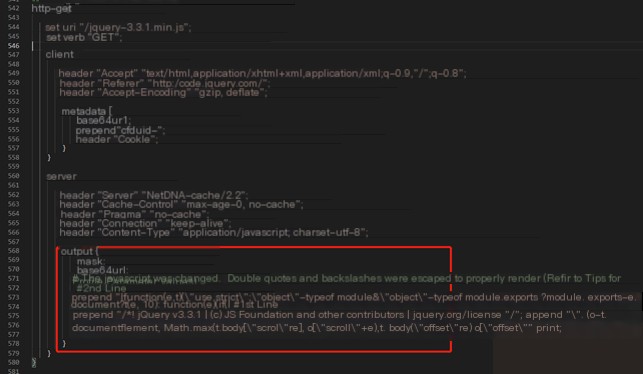Viewport: 643px width, 374px height.
Task: Click line number 546 in gutter
Action: click(14, 46)
